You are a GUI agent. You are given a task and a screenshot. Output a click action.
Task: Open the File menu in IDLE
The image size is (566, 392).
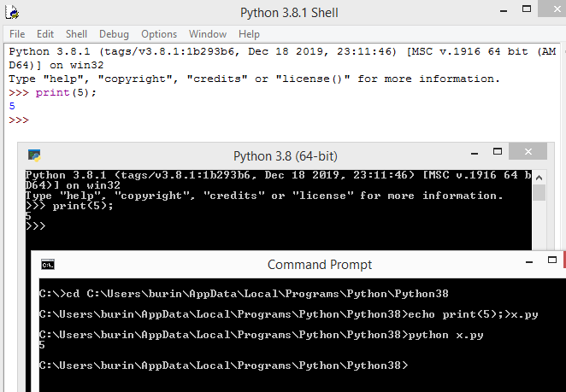(17, 34)
